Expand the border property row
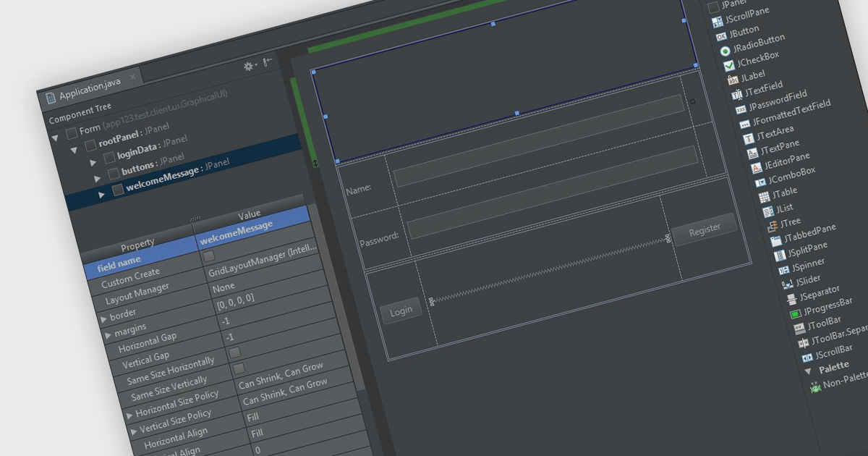Image resolution: width=868 pixels, height=456 pixels. tap(103, 318)
